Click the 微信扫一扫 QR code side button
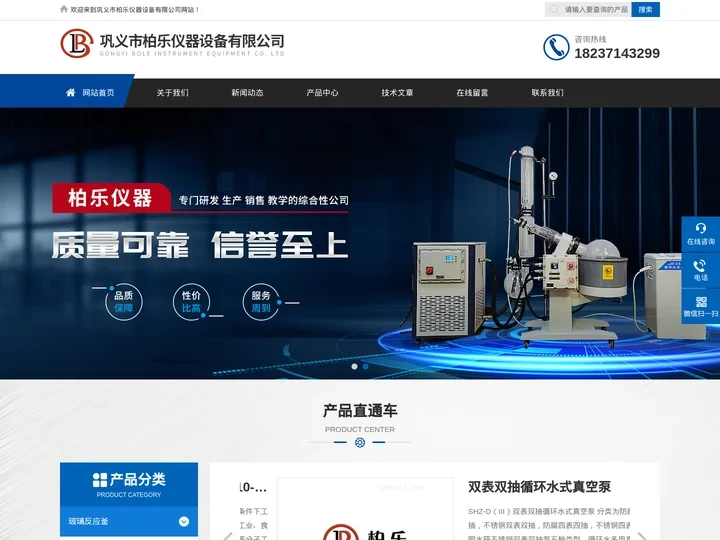This screenshot has height=540, width=720. tap(701, 306)
